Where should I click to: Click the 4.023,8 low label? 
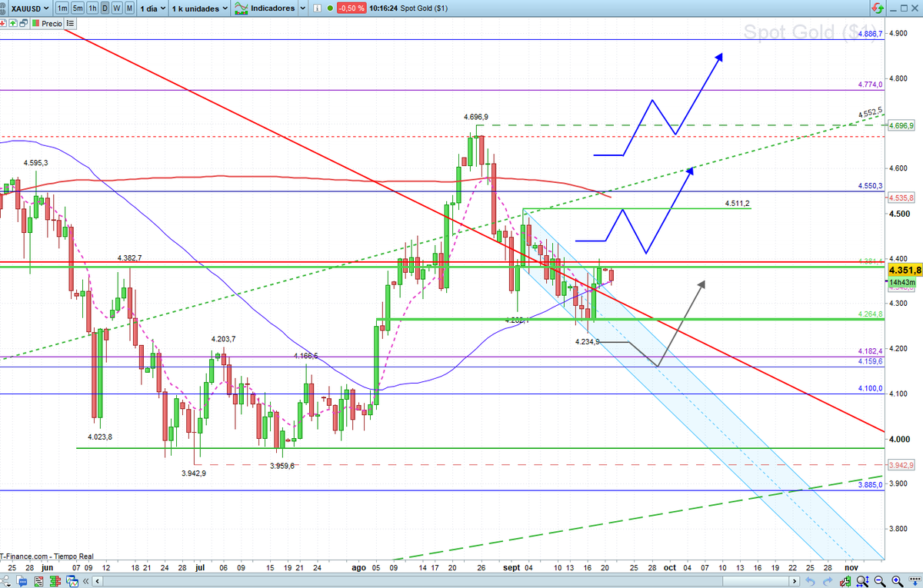pos(99,437)
